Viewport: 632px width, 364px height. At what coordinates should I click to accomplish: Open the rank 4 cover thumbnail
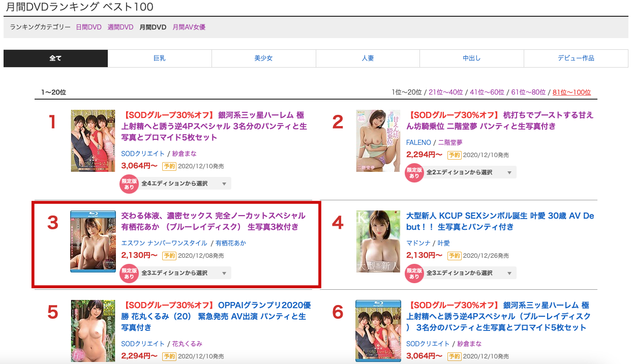(x=378, y=241)
